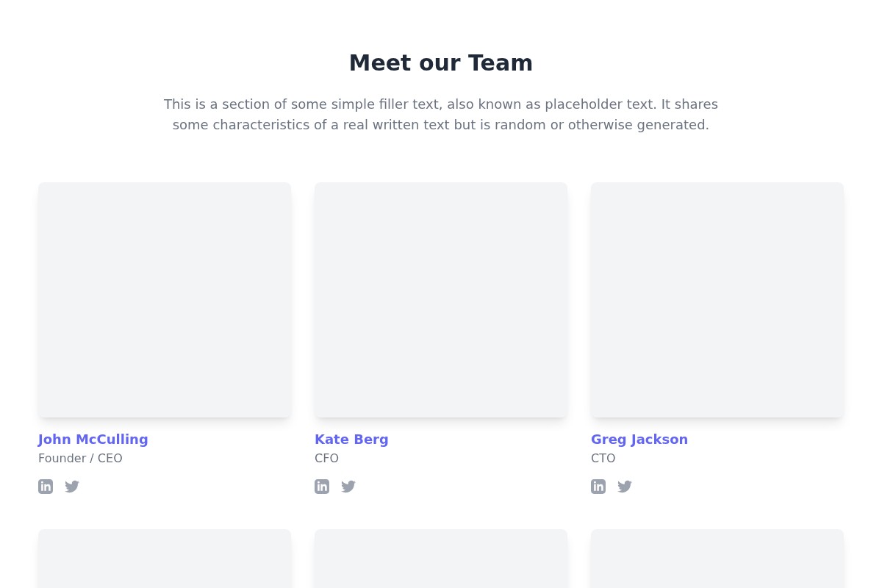Click the bottom-left team member card
882x588 pixels.
tap(165, 561)
